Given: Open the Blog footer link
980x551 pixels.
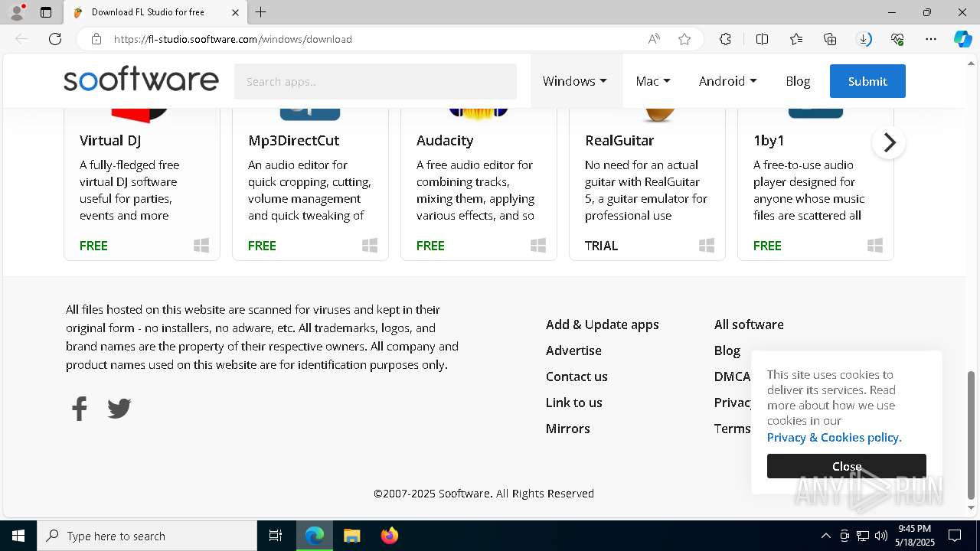Looking at the screenshot, I should pos(727,350).
